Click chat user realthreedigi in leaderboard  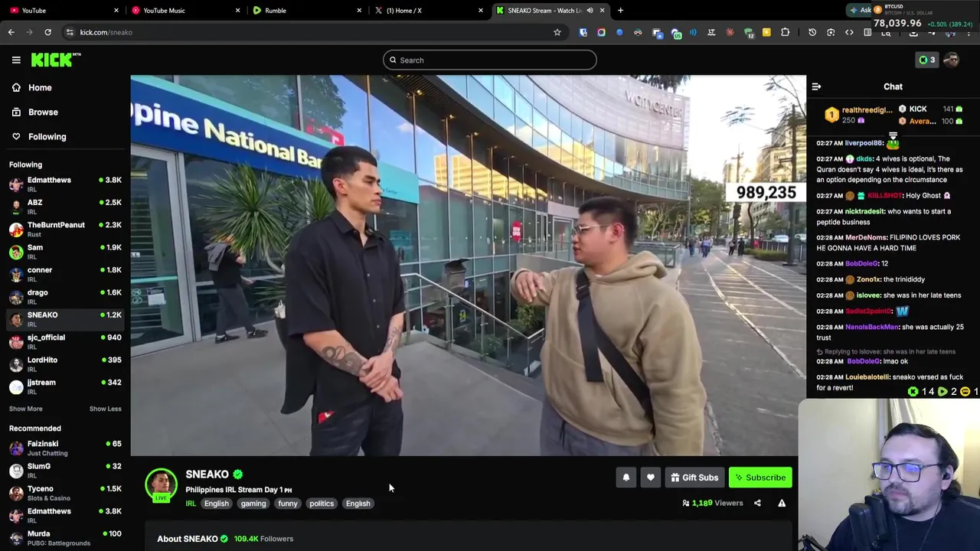[x=867, y=109]
